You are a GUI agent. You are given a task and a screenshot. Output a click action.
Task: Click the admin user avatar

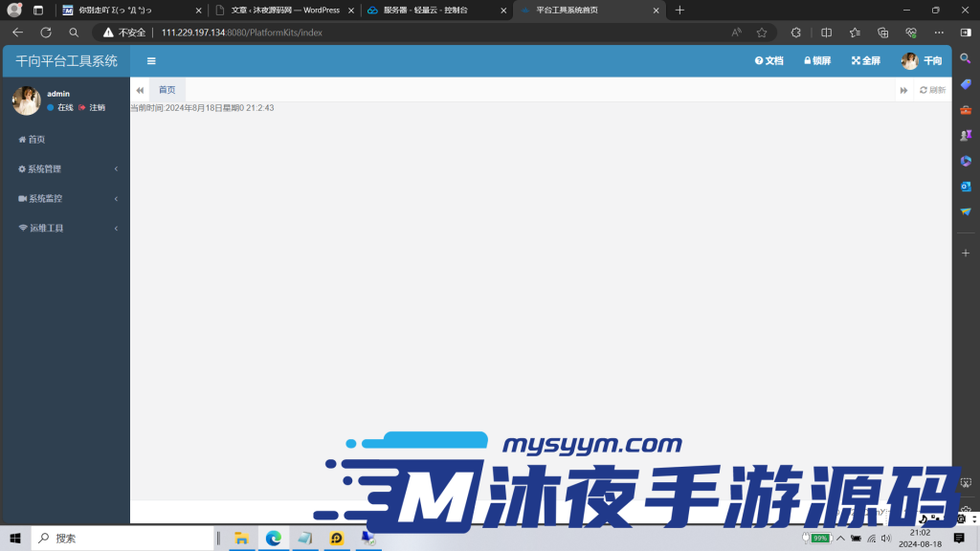click(26, 101)
